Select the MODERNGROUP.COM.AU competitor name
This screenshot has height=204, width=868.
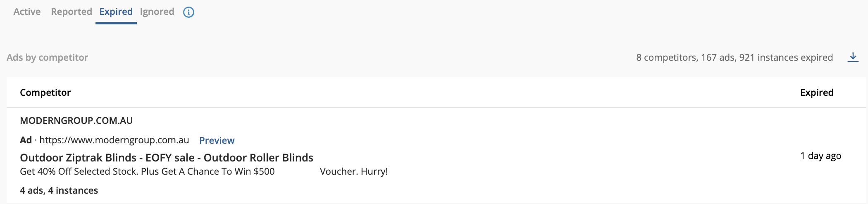pos(76,121)
